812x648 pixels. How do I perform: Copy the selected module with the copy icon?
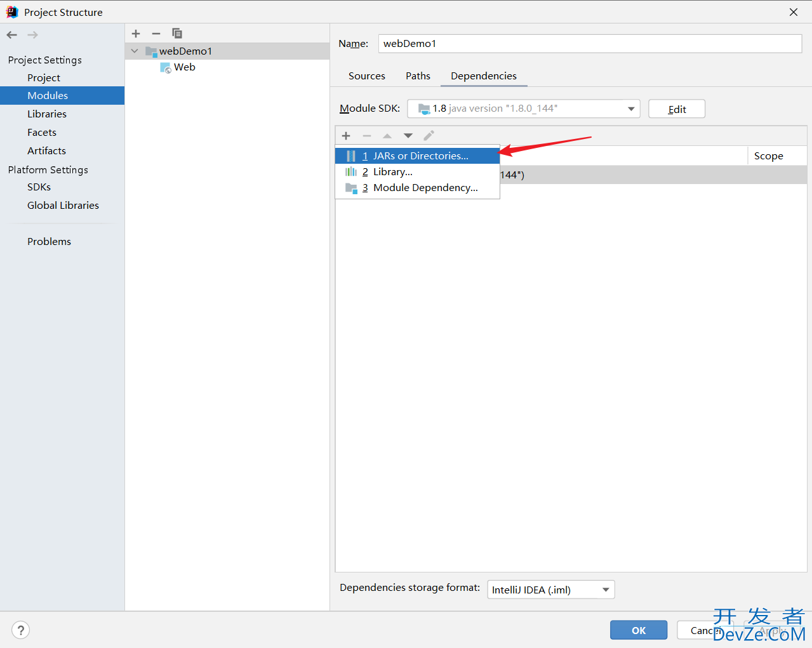pos(177,34)
